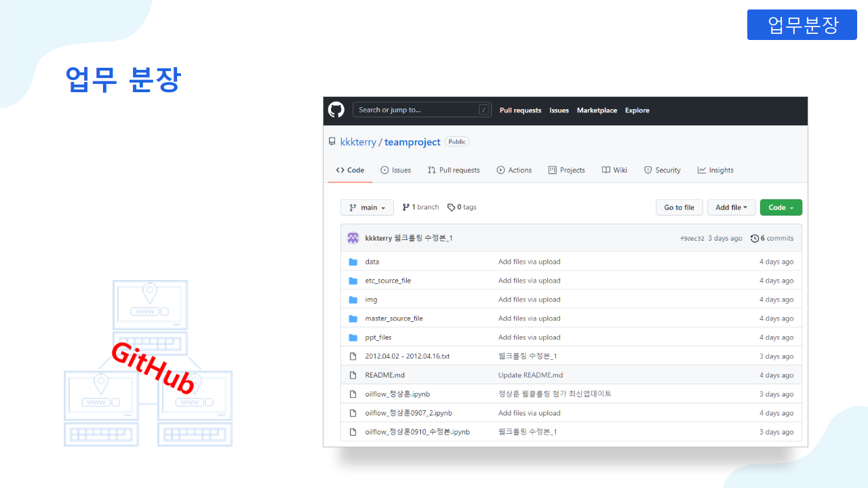The width and height of the screenshot is (868, 488).
Task: Open the ppt_files folder icon
Action: tap(353, 338)
